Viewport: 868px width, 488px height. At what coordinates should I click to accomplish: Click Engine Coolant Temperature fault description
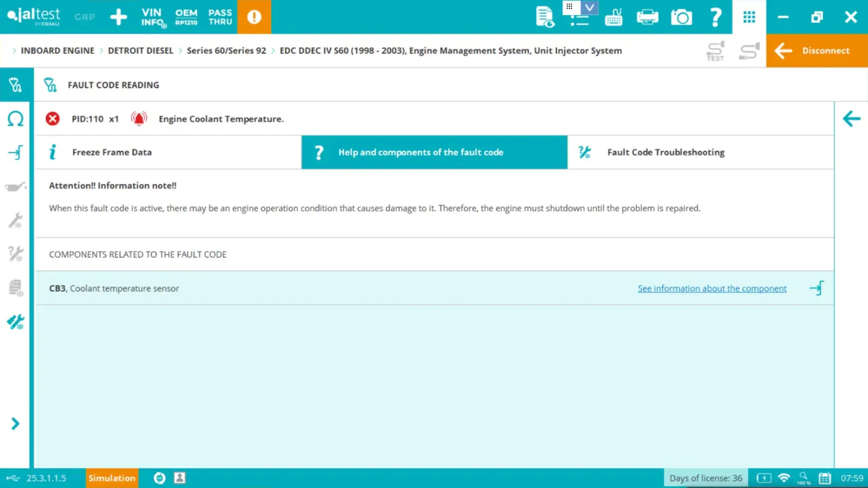pyautogui.click(x=221, y=119)
